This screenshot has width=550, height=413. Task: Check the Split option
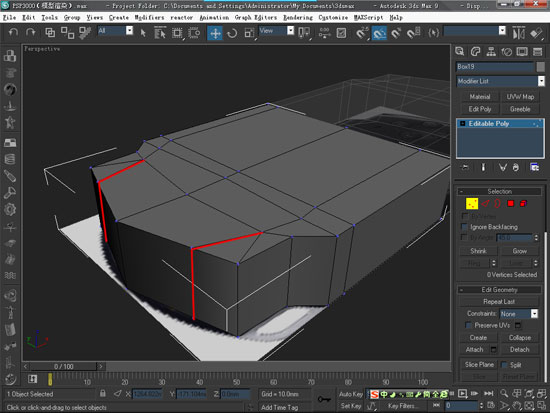[x=504, y=365]
